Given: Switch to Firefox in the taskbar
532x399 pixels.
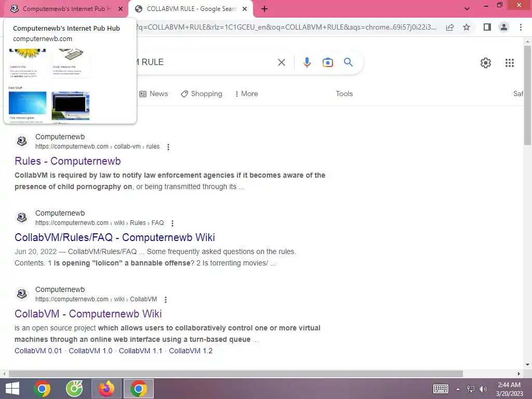Looking at the screenshot, I should 107,389.
